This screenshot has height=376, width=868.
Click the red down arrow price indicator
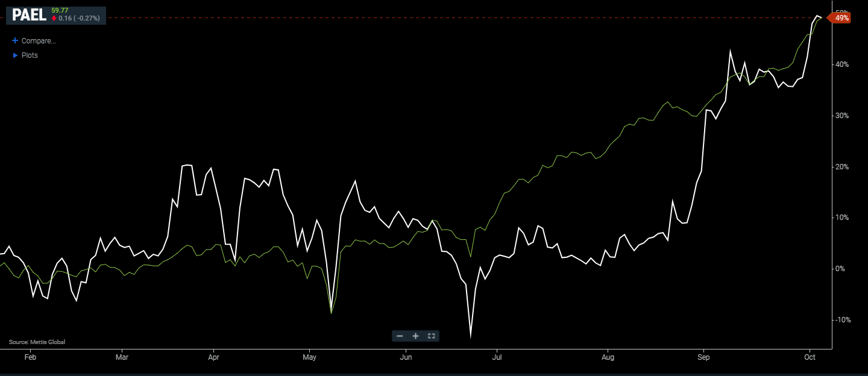(x=54, y=19)
